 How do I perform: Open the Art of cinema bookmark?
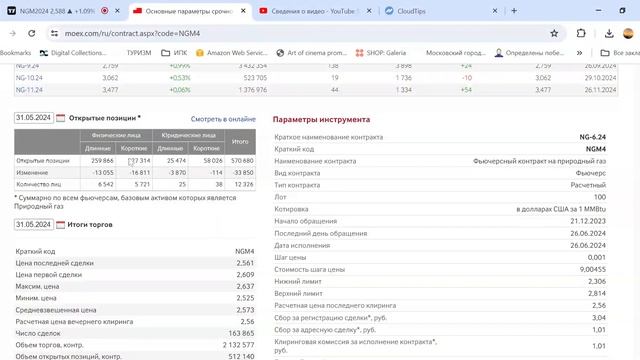pos(311,53)
